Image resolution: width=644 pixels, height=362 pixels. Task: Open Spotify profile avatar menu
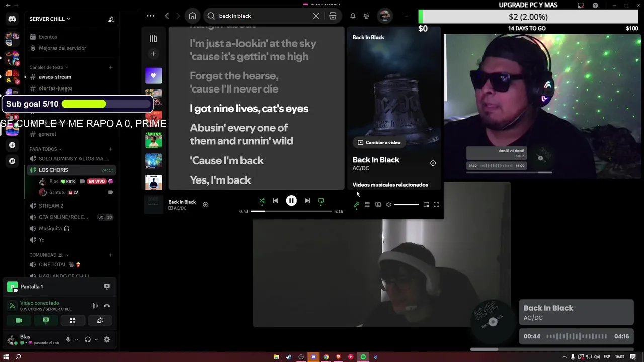[384, 16]
